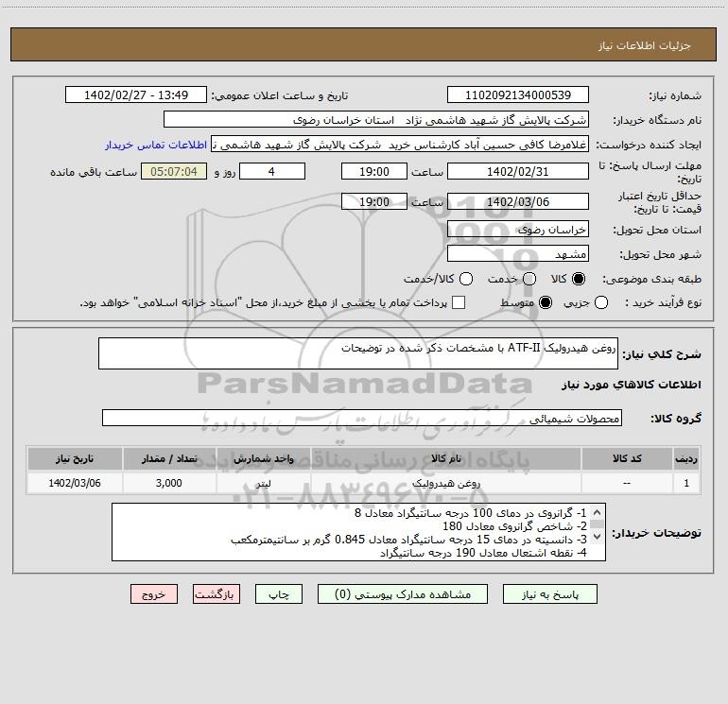Click the 1402/03/06 date cell in table
This screenshot has width=728, height=704.
click(75, 483)
